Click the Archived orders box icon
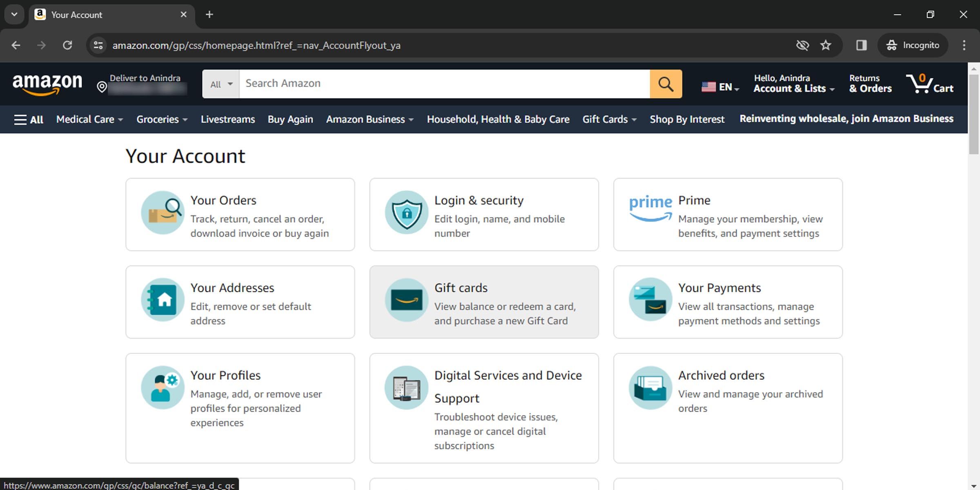The width and height of the screenshot is (980, 490). [x=650, y=387]
